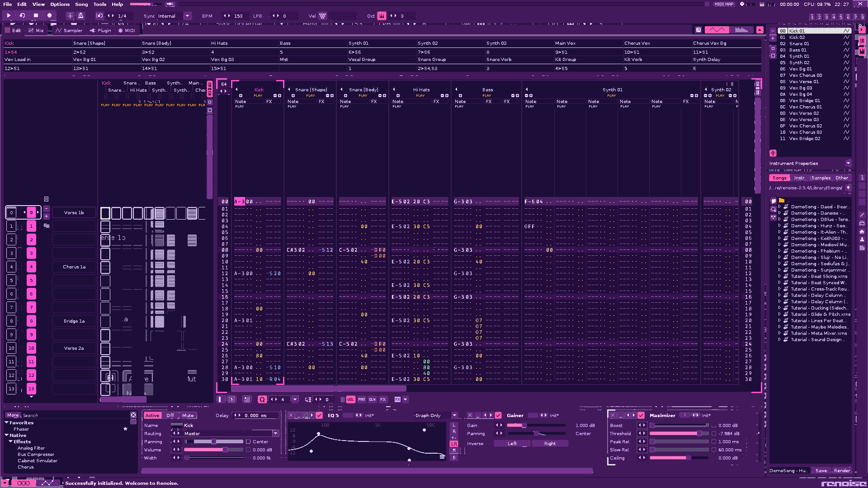The height and width of the screenshot is (488, 868).
Task: Show the scope waveform view
Action: click(717, 30)
